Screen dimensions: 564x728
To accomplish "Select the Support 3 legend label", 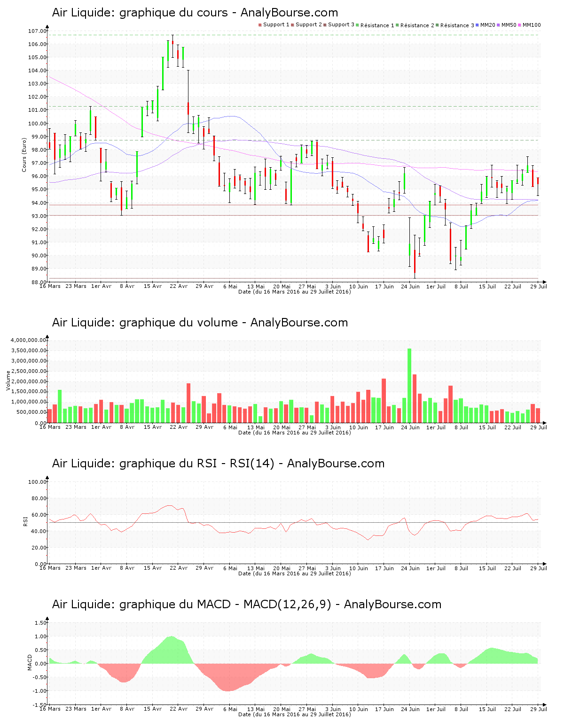I will pos(341,25).
